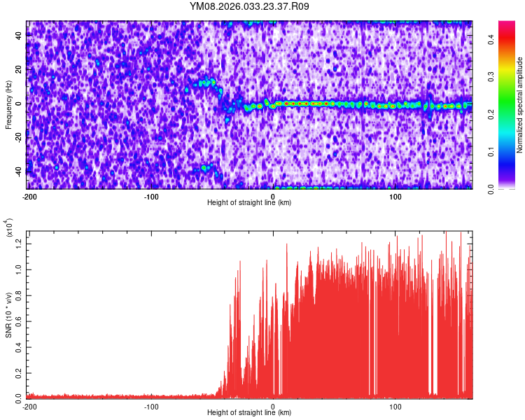Click the 0.2 tick label on colorbar
525x420 pixels.
pyautogui.click(x=490, y=115)
